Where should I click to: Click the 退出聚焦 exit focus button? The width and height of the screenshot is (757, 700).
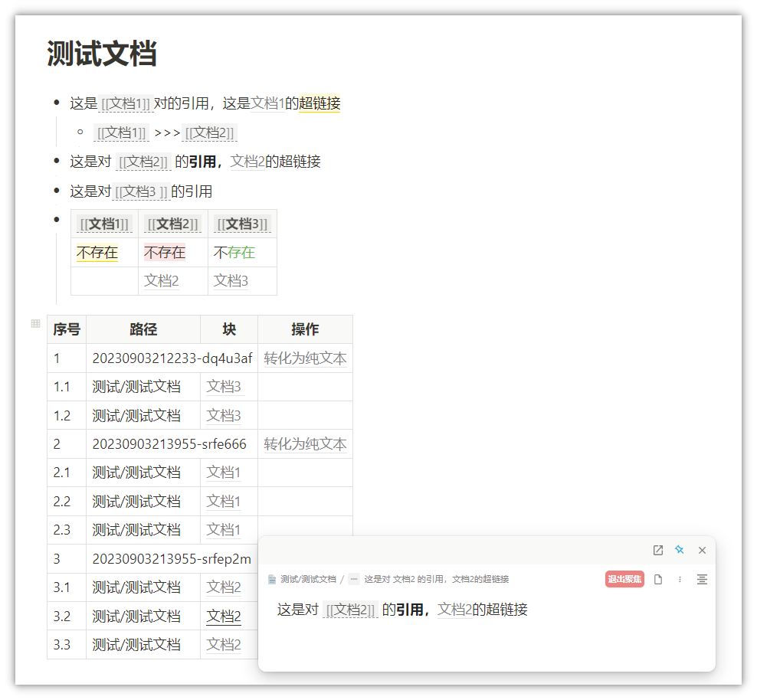[x=624, y=580]
